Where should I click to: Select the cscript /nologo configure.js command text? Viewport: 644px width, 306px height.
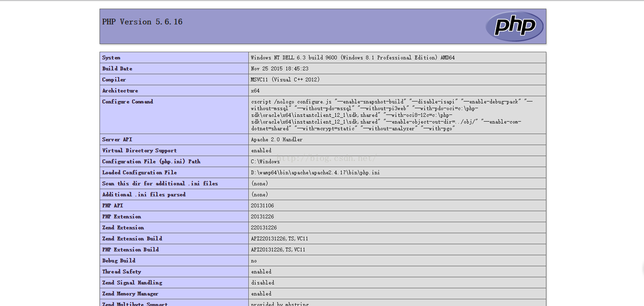[392, 115]
